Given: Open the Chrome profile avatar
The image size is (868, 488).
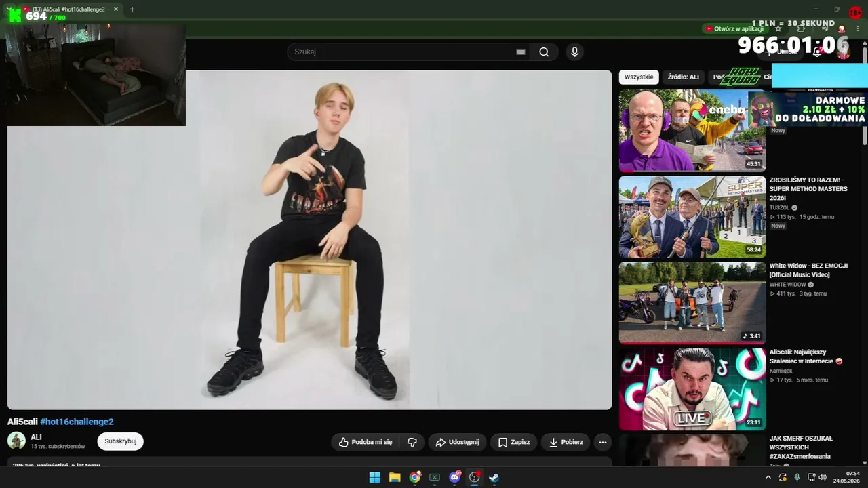Looking at the screenshot, I should (x=842, y=28).
